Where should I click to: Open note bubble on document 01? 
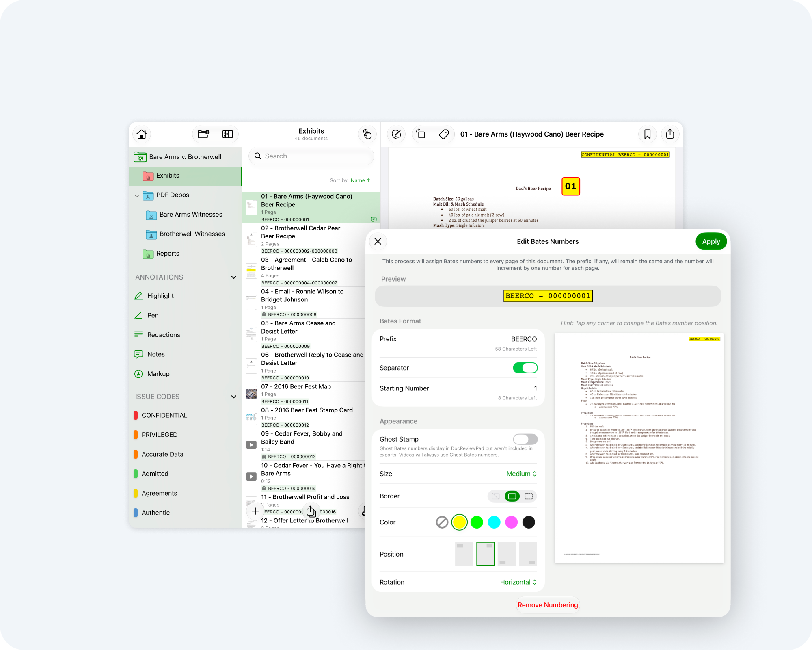coord(374,219)
